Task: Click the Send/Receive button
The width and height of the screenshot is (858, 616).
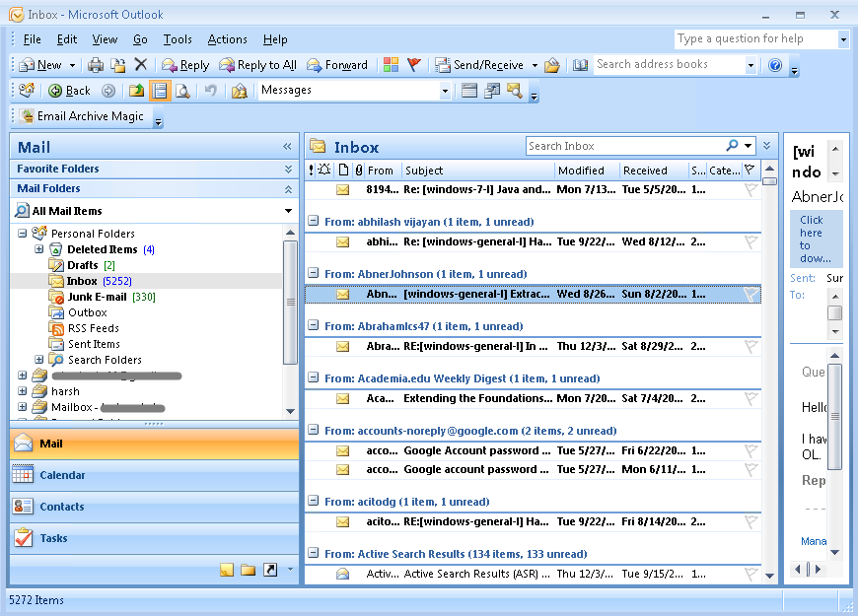Action: (x=479, y=65)
